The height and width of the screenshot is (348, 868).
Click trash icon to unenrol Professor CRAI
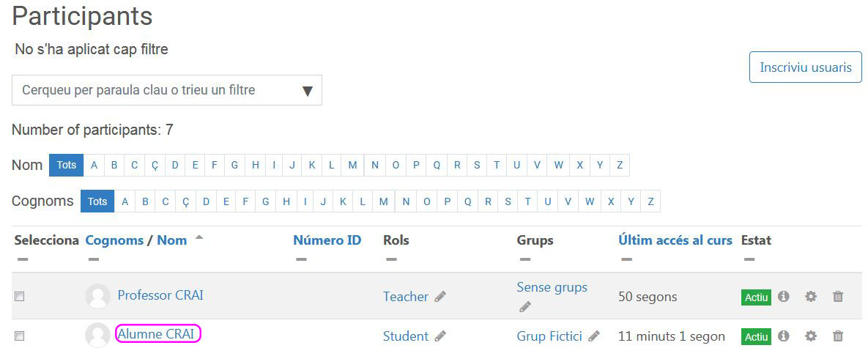(838, 297)
